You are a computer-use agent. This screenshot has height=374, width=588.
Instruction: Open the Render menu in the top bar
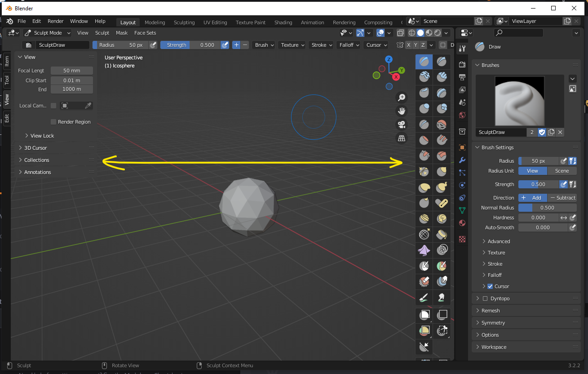tap(56, 21)
